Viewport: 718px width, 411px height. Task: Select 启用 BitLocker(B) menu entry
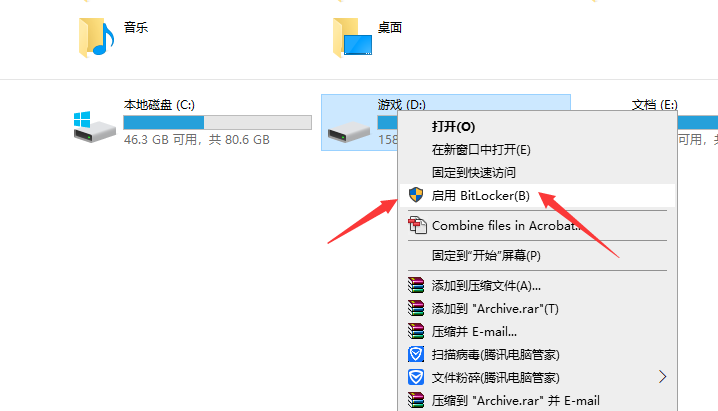click(x=537, y=195)
